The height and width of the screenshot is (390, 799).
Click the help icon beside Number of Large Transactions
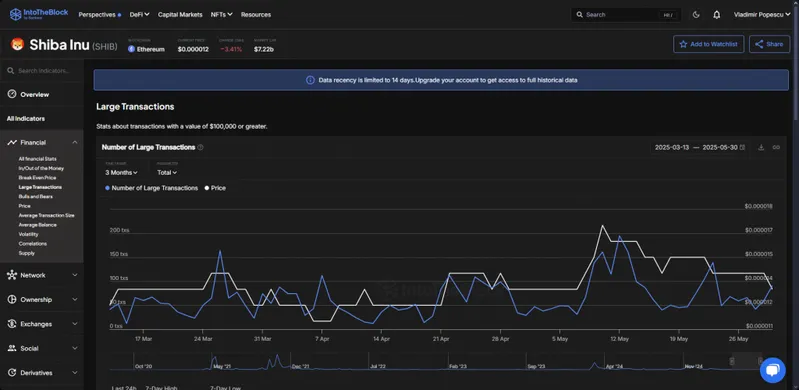point(200,147)
